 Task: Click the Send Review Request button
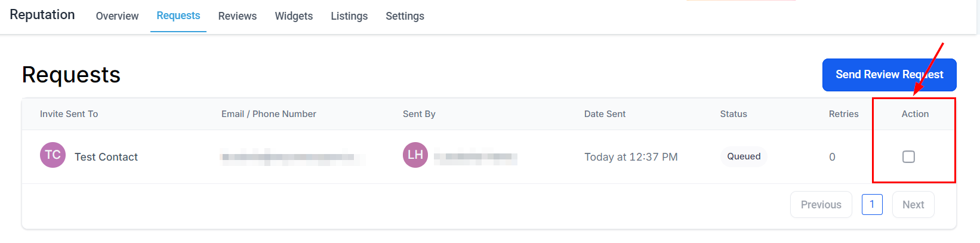[x=889, y=75]
